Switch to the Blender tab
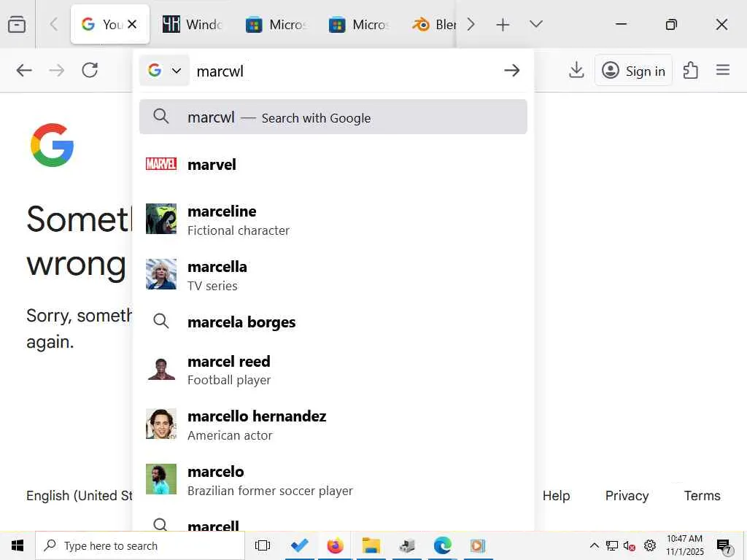Image resolution: width=747 pixels, height=560 pixels. (435, 25)
